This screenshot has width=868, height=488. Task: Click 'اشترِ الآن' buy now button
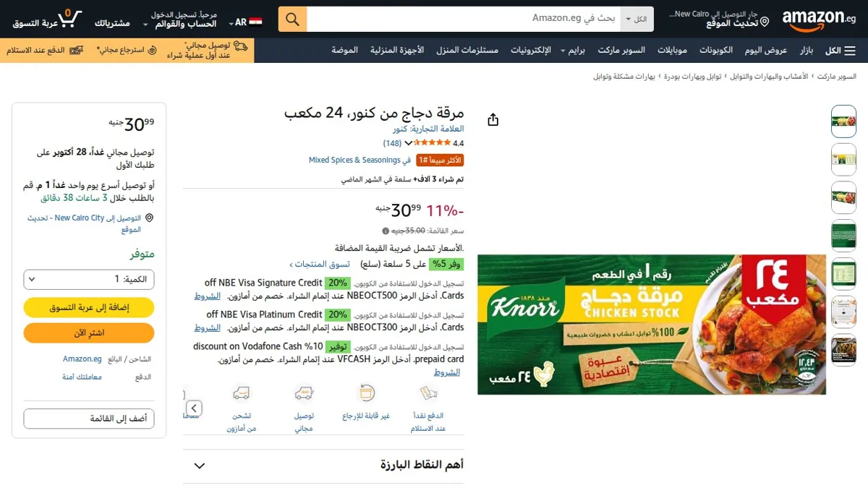point(89,333)
